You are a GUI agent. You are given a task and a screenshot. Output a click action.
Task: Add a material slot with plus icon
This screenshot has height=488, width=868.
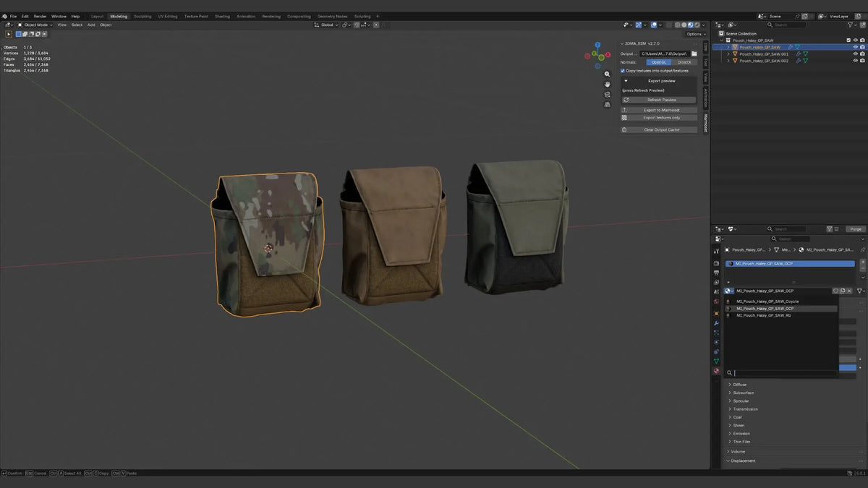coord(863,262)
